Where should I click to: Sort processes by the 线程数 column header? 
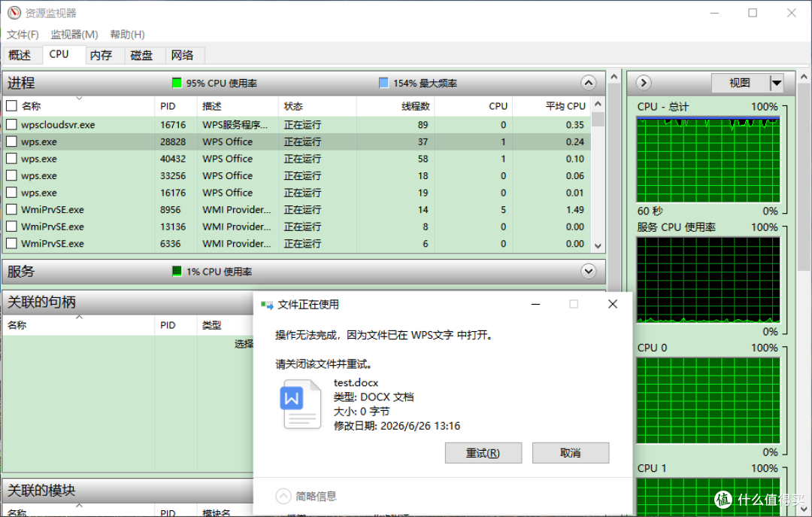395,106
